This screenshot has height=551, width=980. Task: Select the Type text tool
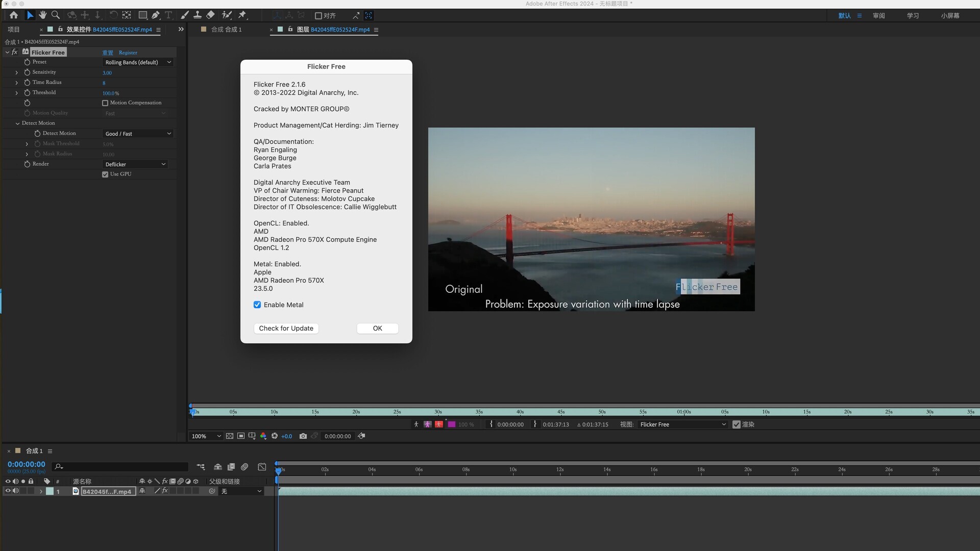click(x=168, y=15)
